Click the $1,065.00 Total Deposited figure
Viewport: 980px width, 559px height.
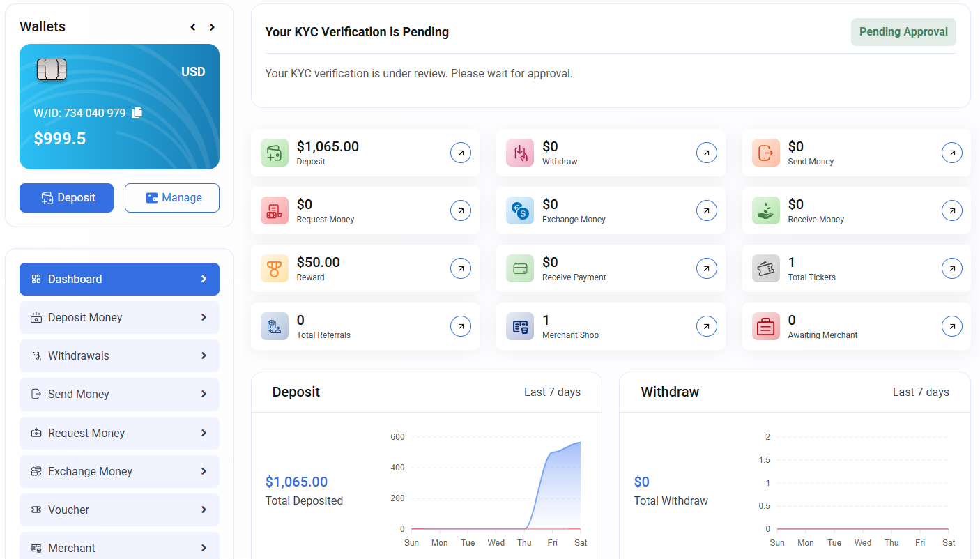point(296,482)
